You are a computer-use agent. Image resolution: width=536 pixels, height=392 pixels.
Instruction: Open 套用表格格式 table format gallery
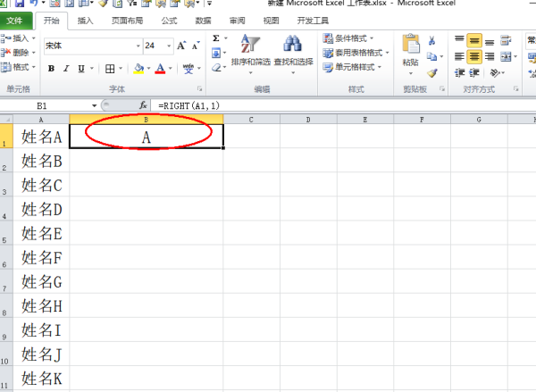(356, 53)
